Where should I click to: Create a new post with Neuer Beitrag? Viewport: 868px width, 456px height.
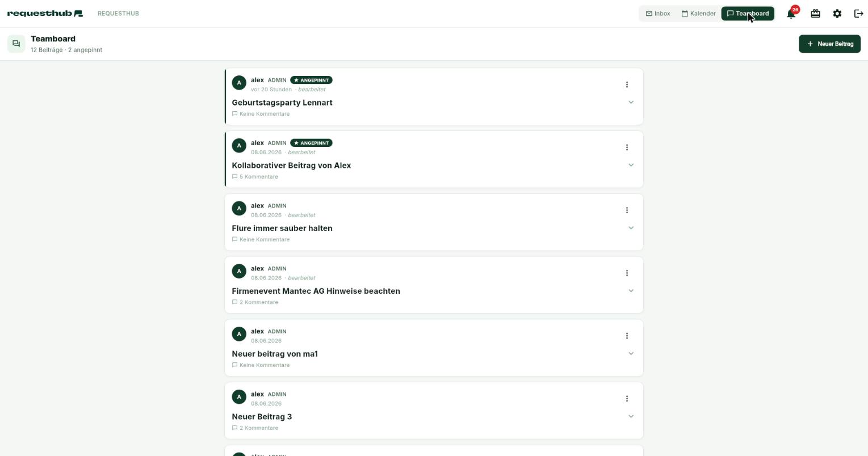click(829, 44)
